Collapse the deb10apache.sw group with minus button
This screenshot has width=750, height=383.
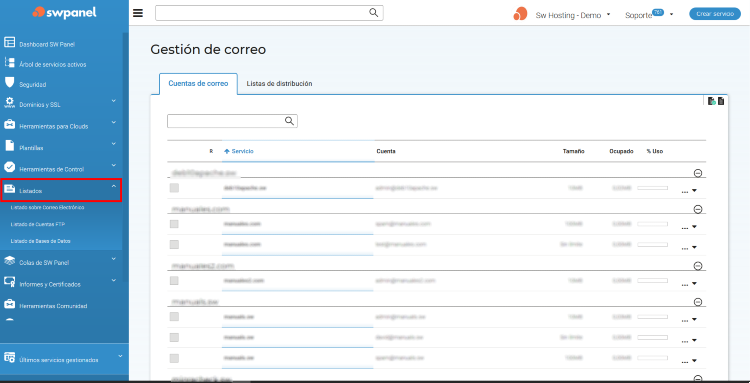(x=697, y=173)
